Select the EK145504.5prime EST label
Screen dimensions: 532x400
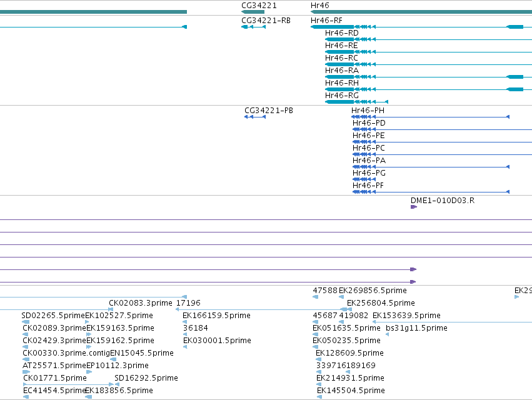(x=351, y=391)
